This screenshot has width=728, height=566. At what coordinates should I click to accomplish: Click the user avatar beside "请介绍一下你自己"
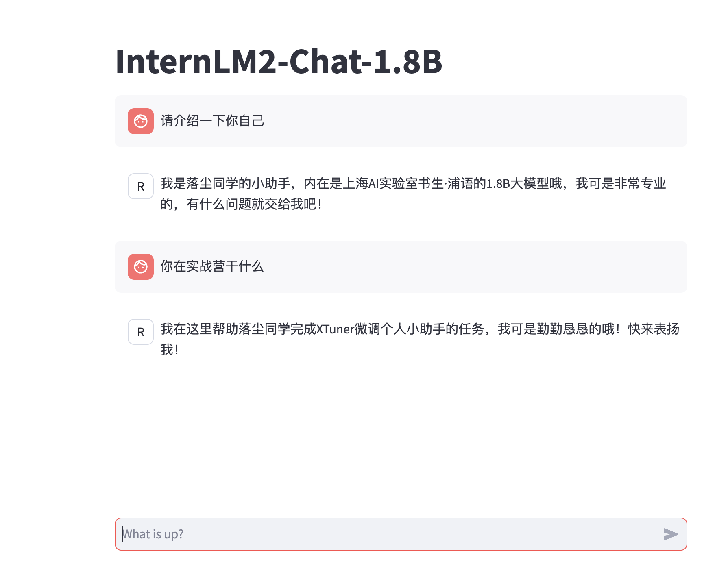click(x=141, y=121)
